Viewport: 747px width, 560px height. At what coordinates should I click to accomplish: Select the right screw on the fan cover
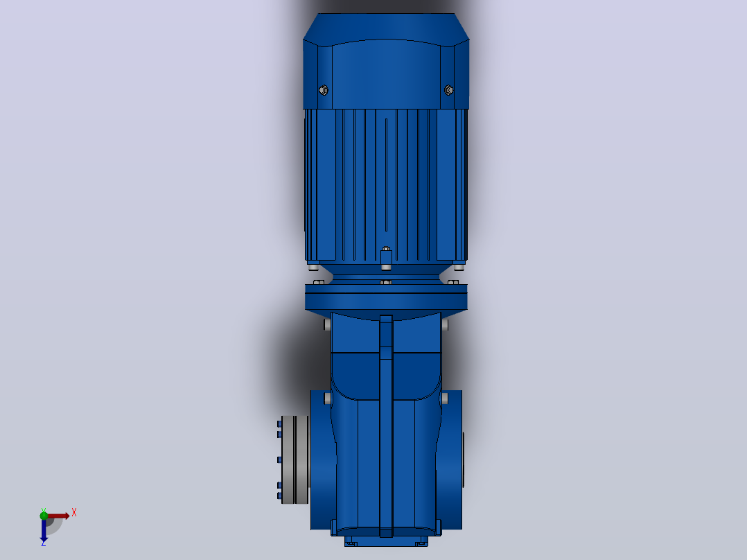tap(449, 90)
